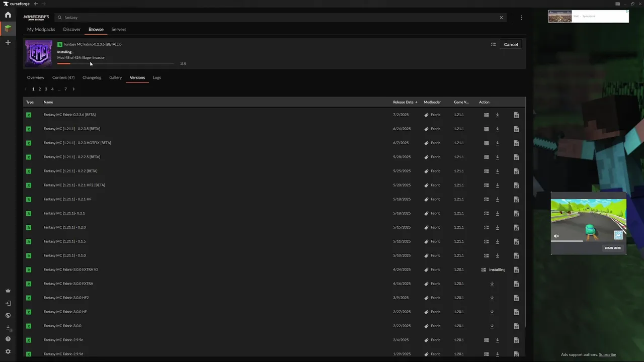
Task: Click Learn More on the video ad
Action: (x=613, y=248)
